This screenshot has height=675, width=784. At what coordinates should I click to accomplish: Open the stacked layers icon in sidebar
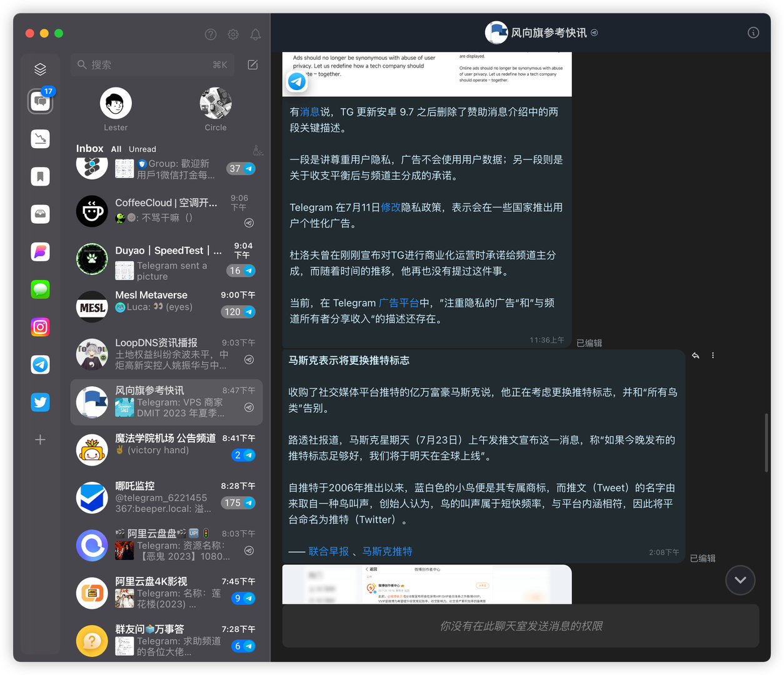coord(40,69)
